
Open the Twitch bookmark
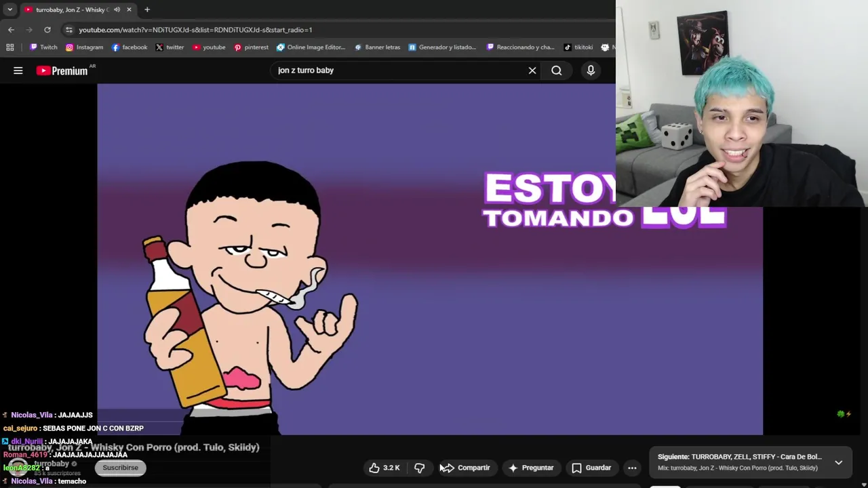pyautogui.click(x=43, y=47)
